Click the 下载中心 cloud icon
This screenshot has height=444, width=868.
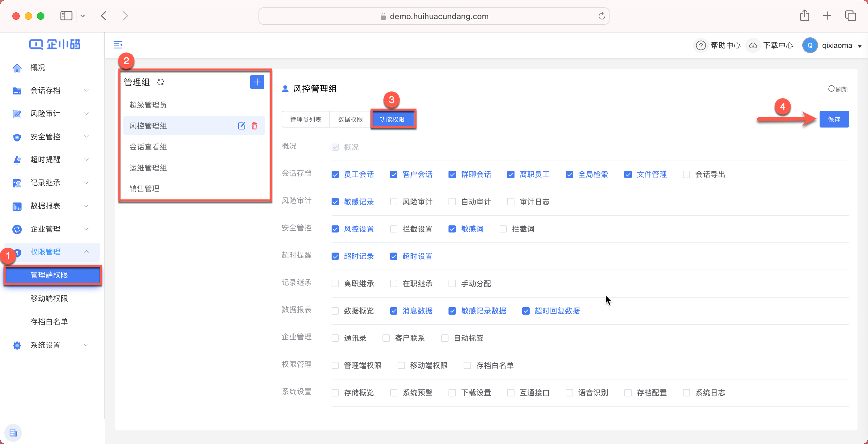click(x=753, y=45)
